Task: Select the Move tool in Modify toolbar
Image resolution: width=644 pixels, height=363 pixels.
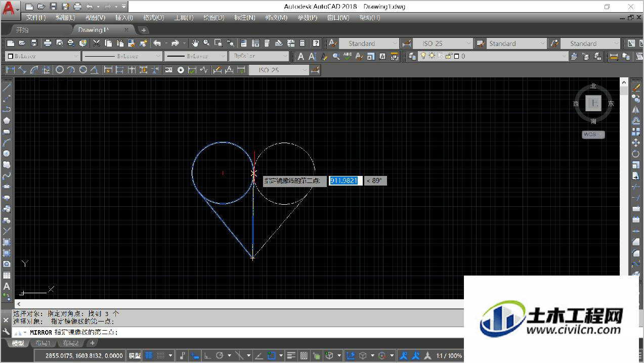Action: 636,143
